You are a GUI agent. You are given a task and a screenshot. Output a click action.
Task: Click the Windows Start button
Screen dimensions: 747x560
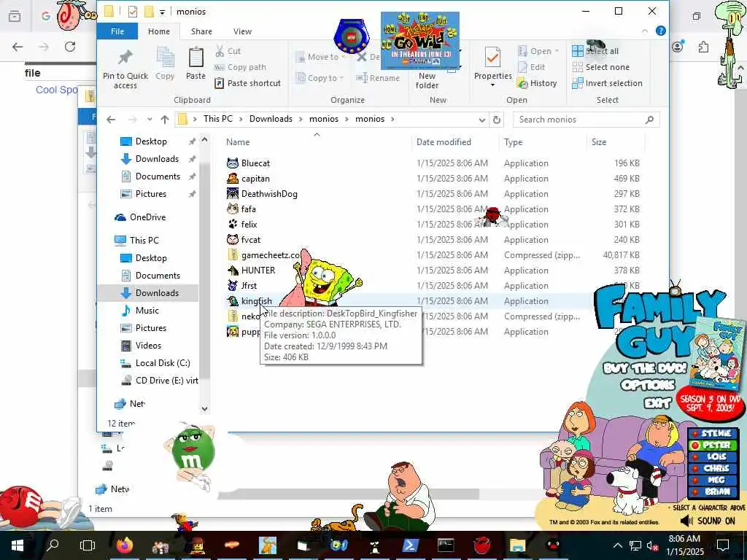18,545
